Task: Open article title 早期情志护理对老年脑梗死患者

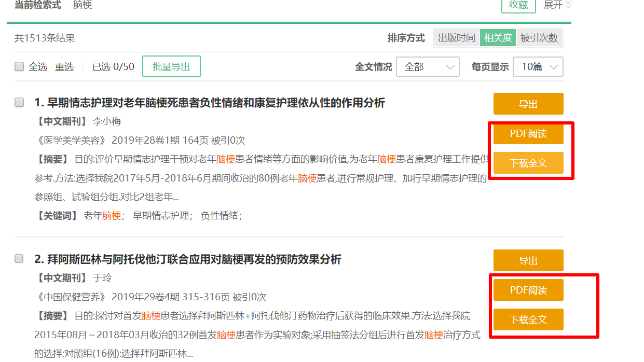Action: point(216,103)
